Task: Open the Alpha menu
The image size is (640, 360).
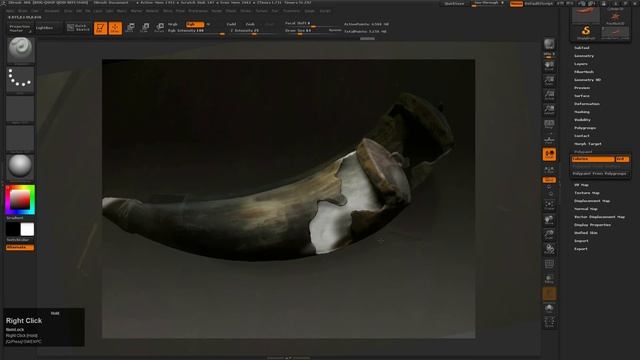Action: point(10,11)
